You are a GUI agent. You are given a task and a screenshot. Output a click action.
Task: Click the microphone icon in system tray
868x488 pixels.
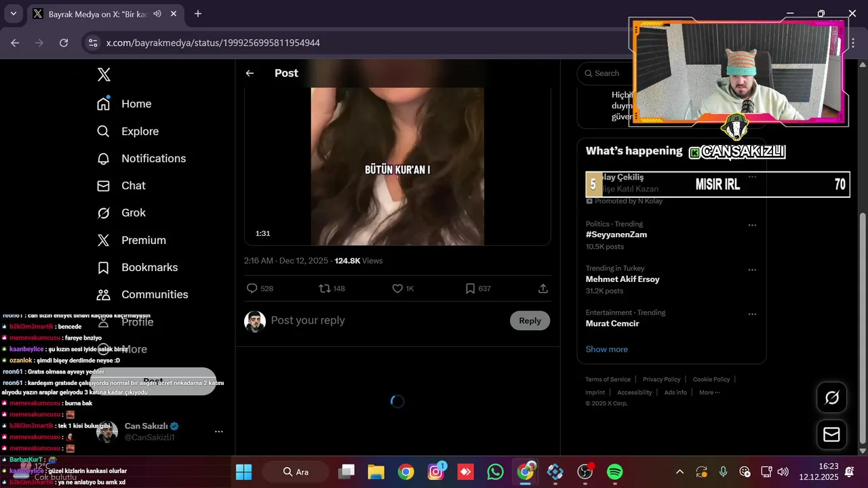724,472
